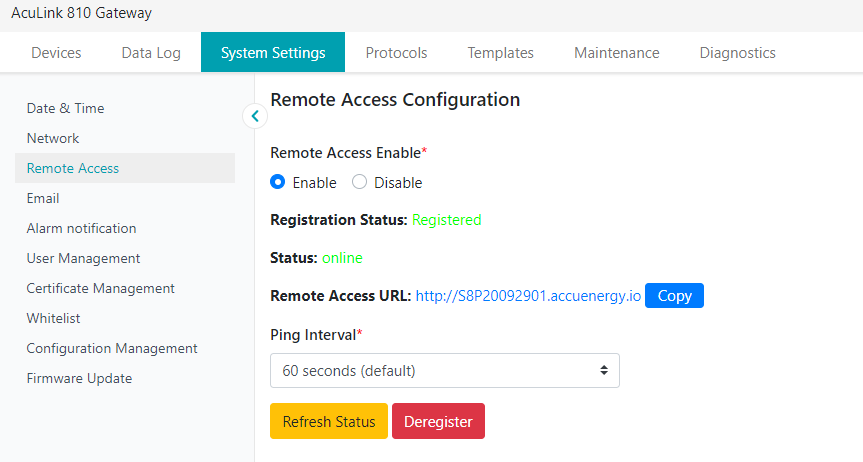Select Firmware Update in the sidebar

click(79, 378)
